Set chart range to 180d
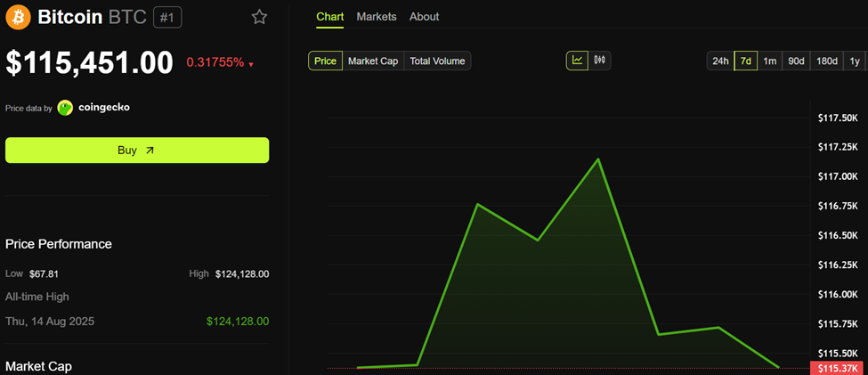This screenshot has height=375, width=868. [x=827, y=61]
